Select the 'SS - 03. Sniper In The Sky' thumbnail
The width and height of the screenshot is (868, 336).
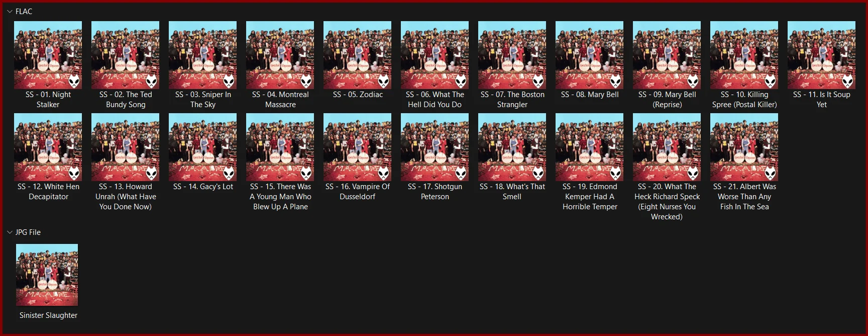(x=203, y=55)
